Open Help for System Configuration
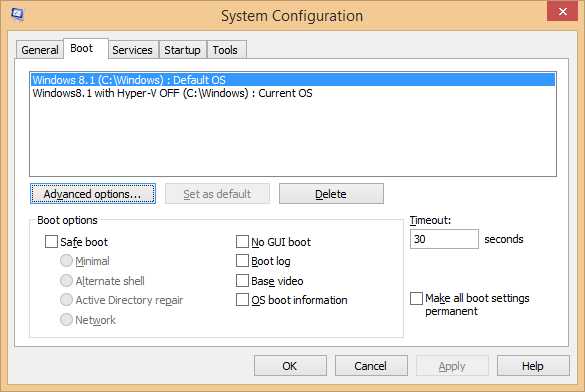 tap(533, 366)
